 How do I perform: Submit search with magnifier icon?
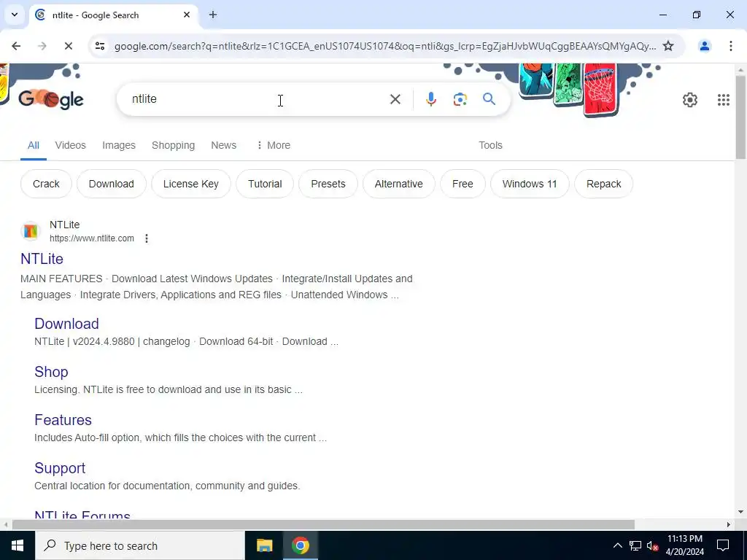(489, 99)
